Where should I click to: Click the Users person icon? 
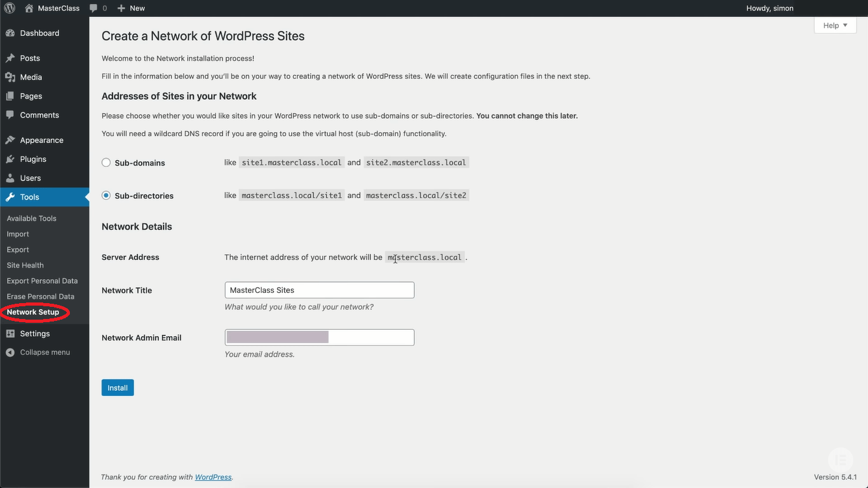pyautogui.click(x=10, y=178)
